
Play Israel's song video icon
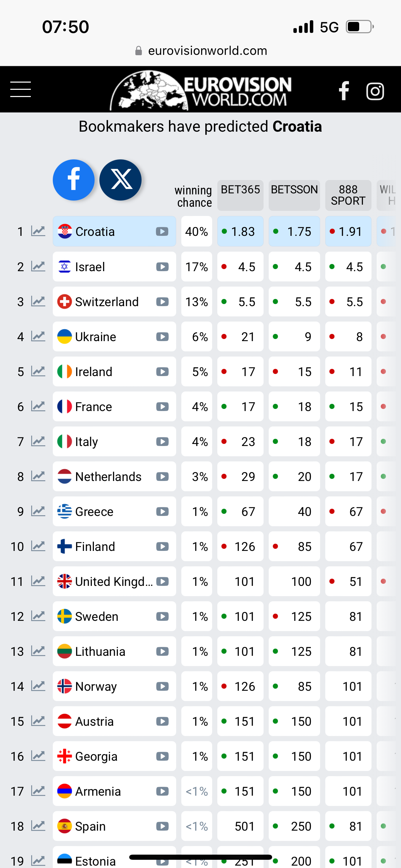point(162,267)
